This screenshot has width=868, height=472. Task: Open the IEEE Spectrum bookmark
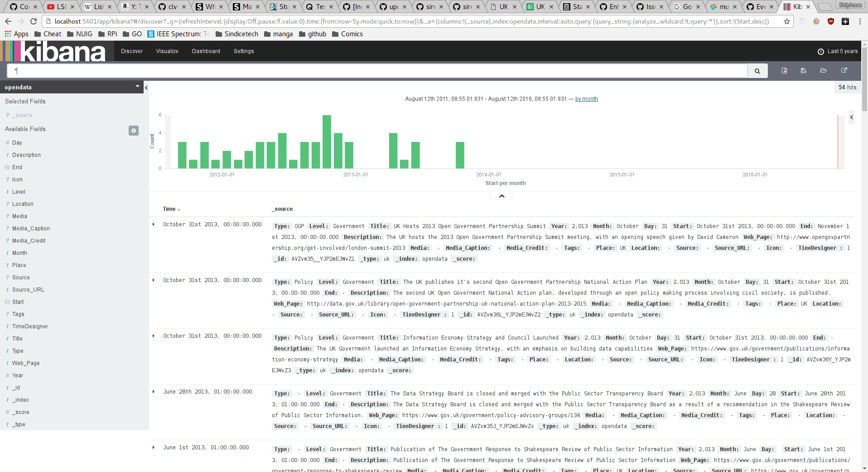tap(178, 34)
